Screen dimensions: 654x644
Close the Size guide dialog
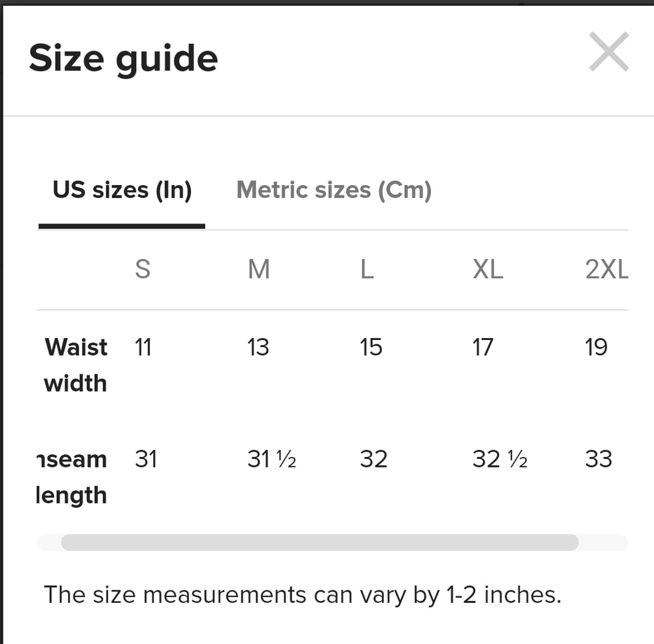[x=608, y=52]
